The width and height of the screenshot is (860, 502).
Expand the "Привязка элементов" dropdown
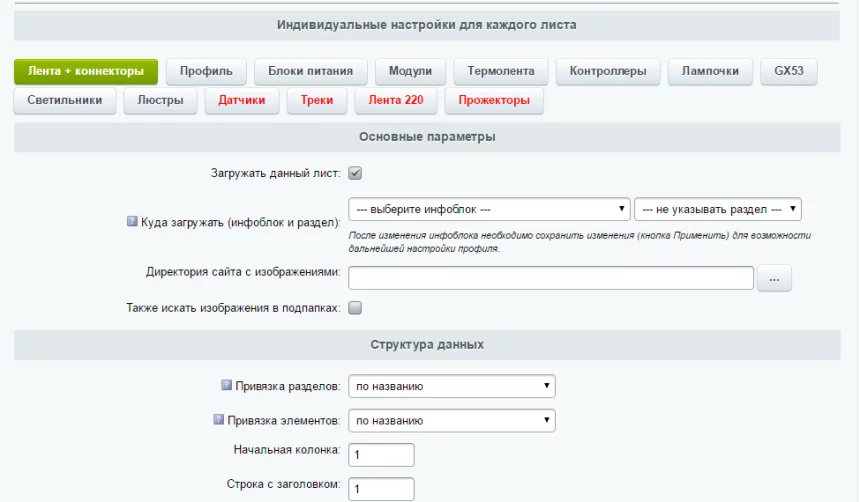point(452,420)
